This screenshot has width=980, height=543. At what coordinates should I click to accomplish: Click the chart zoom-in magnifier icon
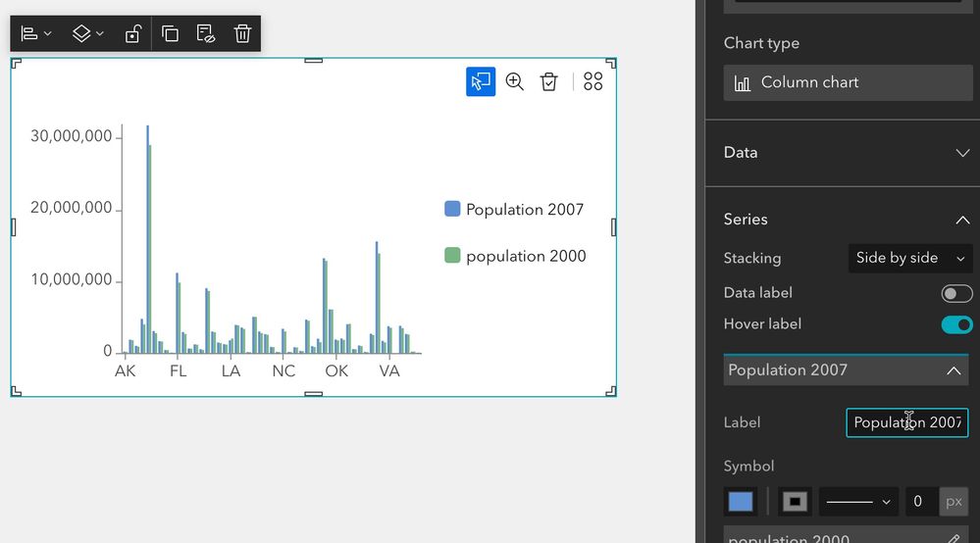click(x=515, y=81)
